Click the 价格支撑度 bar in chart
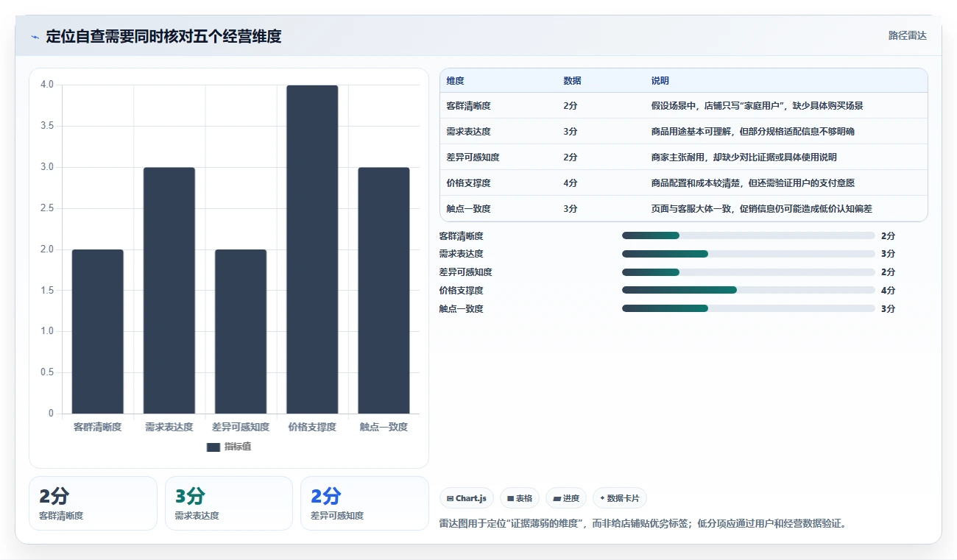The image size is (957, 560). click(x=312, y=249)
